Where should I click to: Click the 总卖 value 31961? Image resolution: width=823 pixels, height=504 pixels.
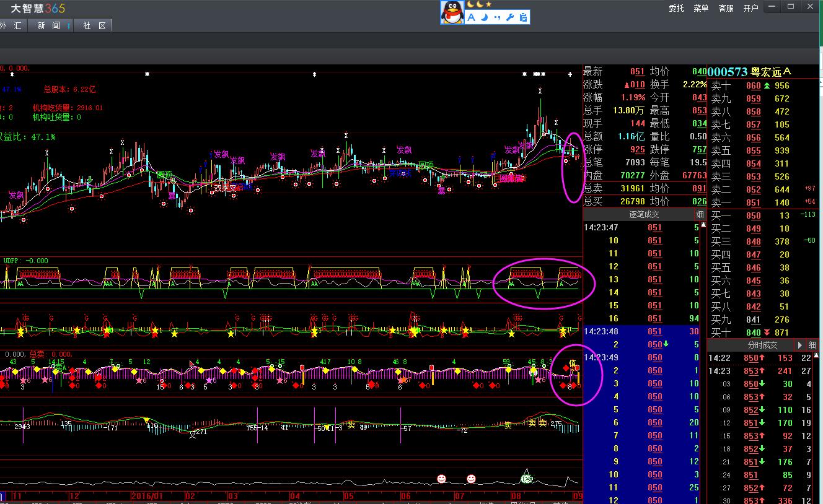tap(632, 189)
